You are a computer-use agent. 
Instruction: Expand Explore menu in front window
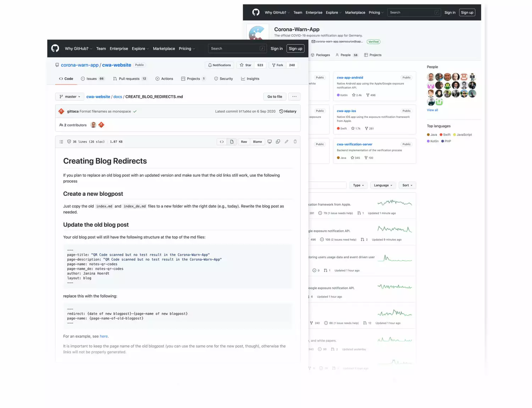[x=140, y=49]
